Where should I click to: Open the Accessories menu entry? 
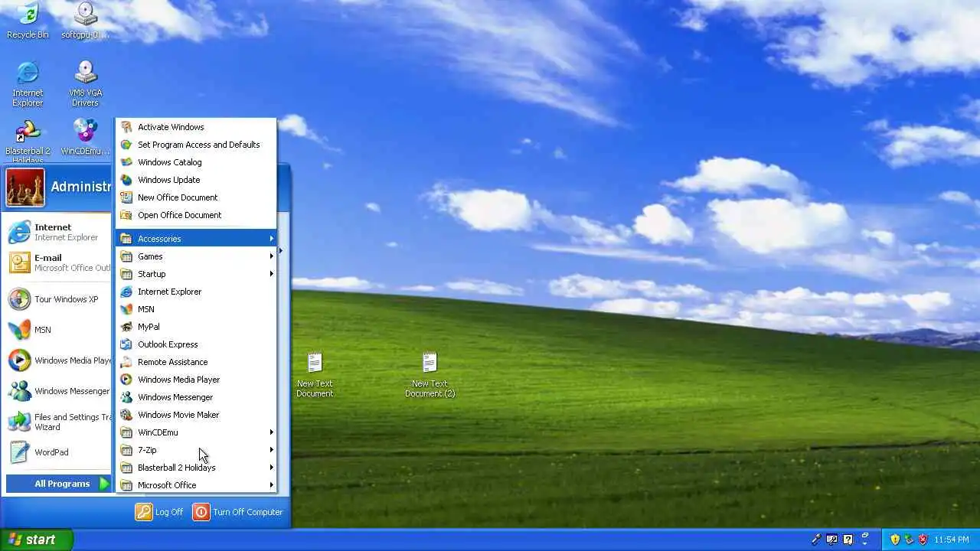(x=196, y=239)
